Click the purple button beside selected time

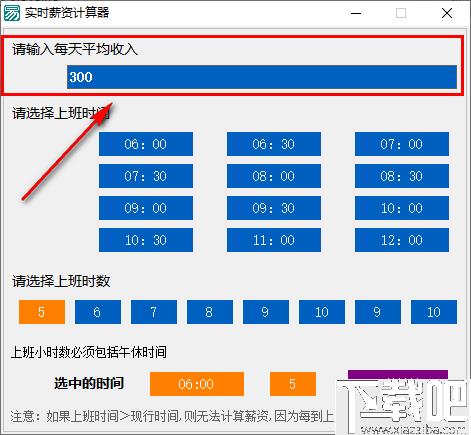[398, 374]
